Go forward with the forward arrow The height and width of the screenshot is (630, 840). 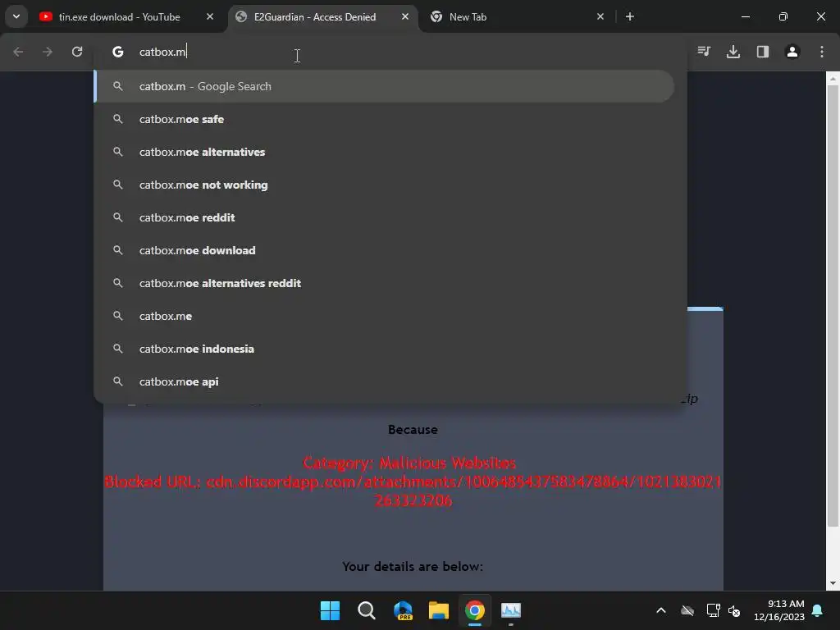pyautogui.click(x=48, y=52)
